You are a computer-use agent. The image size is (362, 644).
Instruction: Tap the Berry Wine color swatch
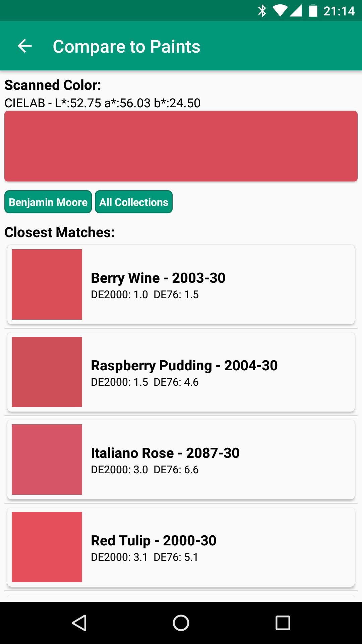(47, 284)
